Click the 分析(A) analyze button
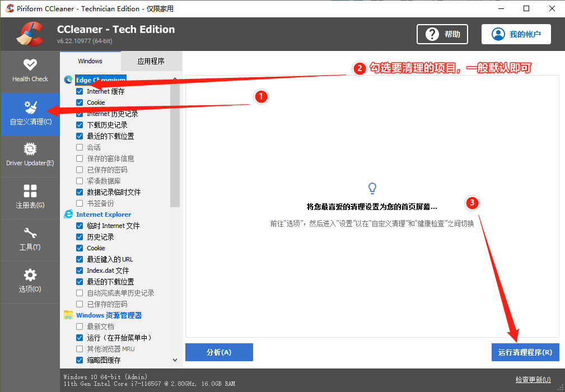Viewport: 565px width, 392px height. (219, 352)
